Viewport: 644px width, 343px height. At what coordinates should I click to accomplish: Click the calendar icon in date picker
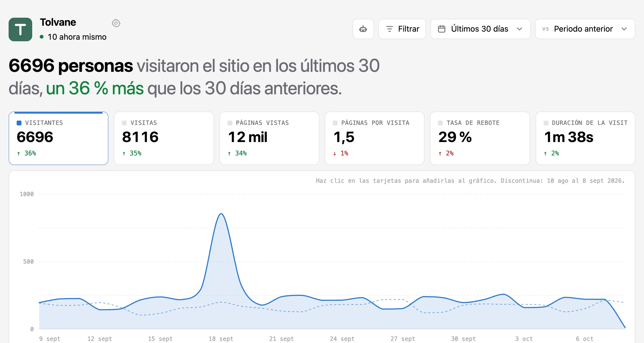point(442,29)
